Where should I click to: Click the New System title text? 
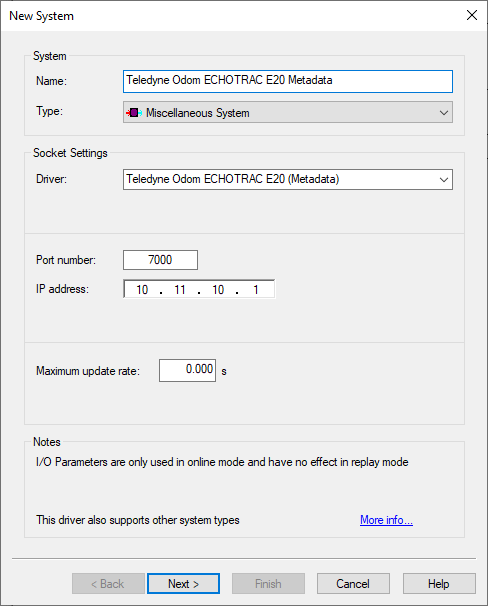click(x=41, y=16)
